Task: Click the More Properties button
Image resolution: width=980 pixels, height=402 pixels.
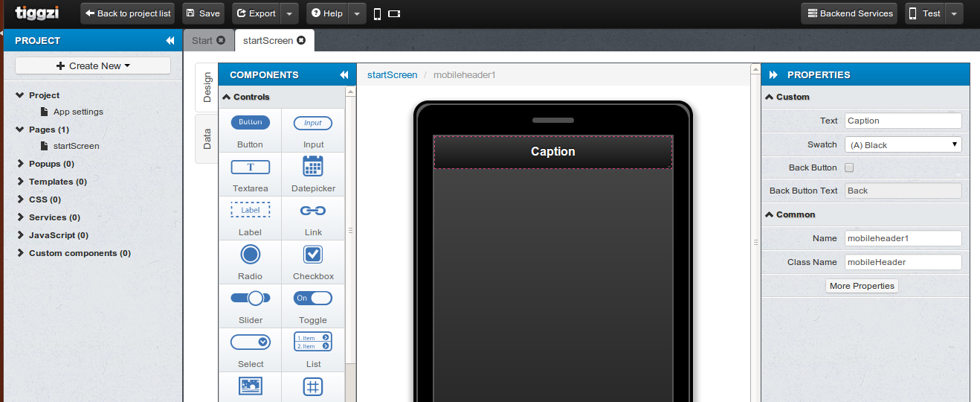Action: pos(862,286)
